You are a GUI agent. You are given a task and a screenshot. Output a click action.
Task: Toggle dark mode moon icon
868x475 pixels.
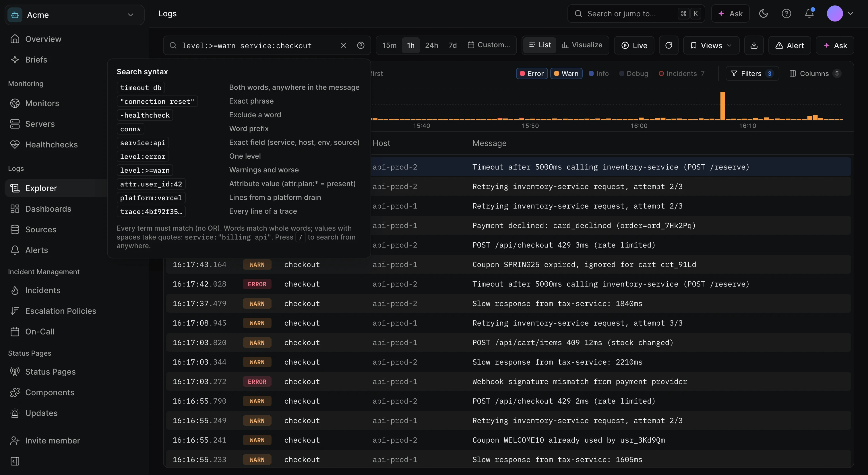coord(763,13)
